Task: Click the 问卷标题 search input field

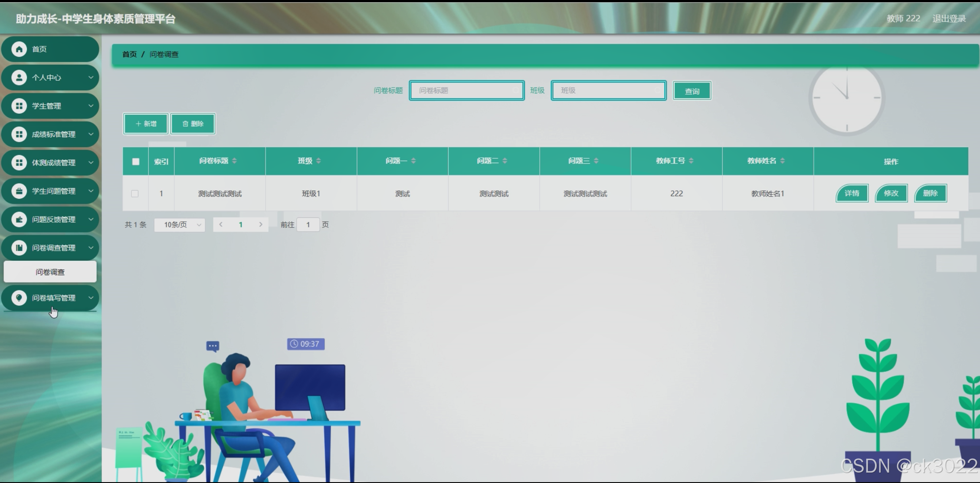Action: (466, 91)
